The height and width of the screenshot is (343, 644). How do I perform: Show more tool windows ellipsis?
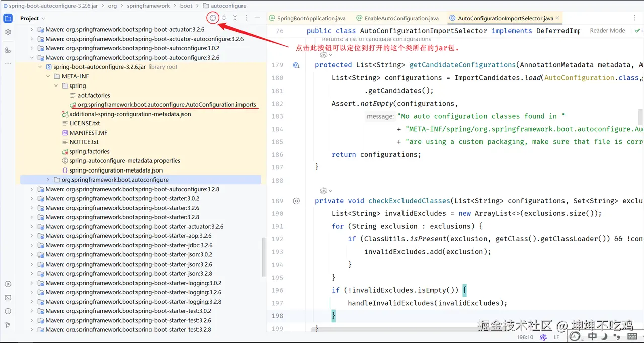click(x=8, y=64)
